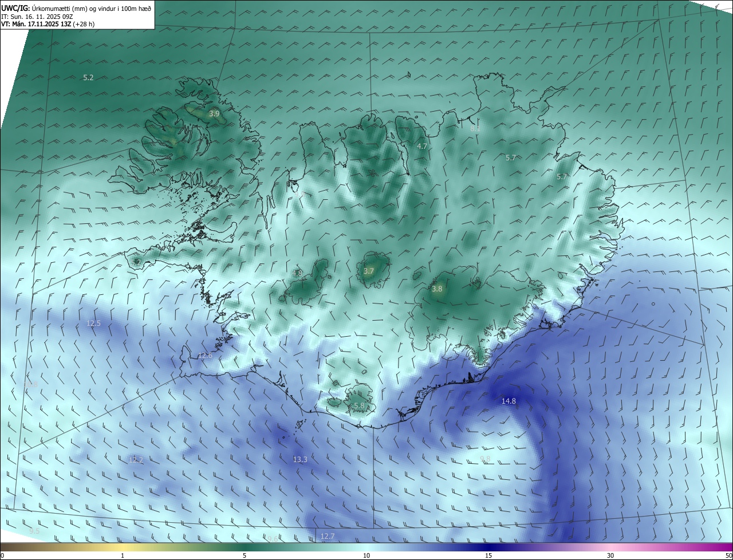Click the colour scale tick label 30

(x=610, y=555)
